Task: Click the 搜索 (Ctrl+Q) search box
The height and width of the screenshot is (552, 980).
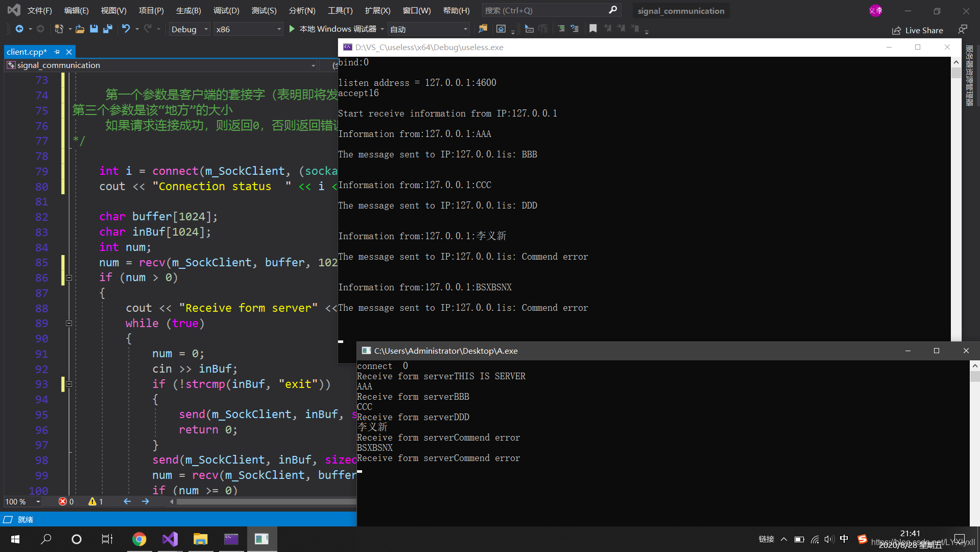Action: click(552, 10)
